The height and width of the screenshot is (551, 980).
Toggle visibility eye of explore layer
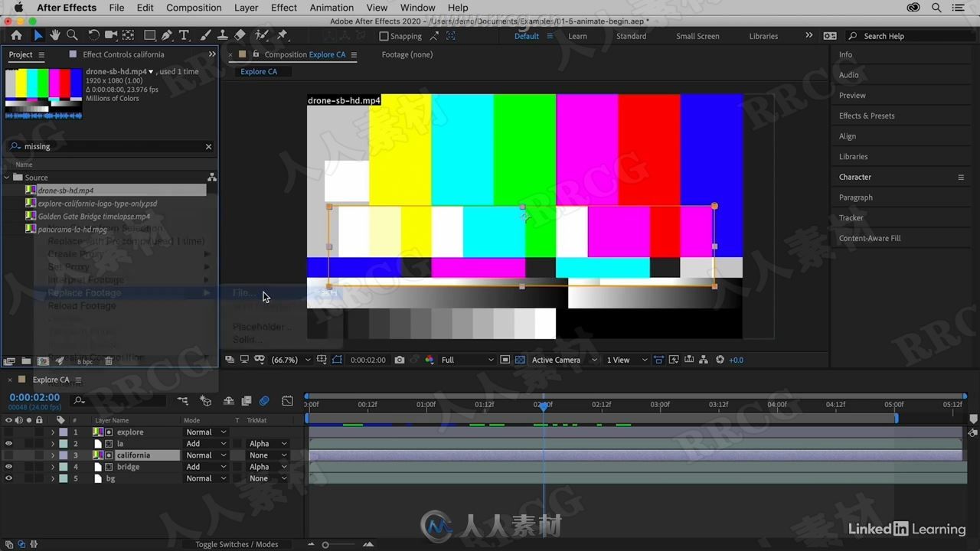(x=8, y=432)
